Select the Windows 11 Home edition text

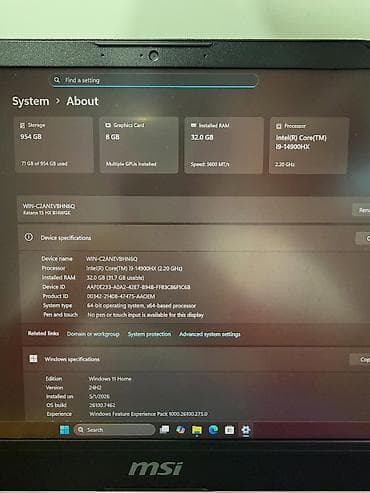(110, 379)
